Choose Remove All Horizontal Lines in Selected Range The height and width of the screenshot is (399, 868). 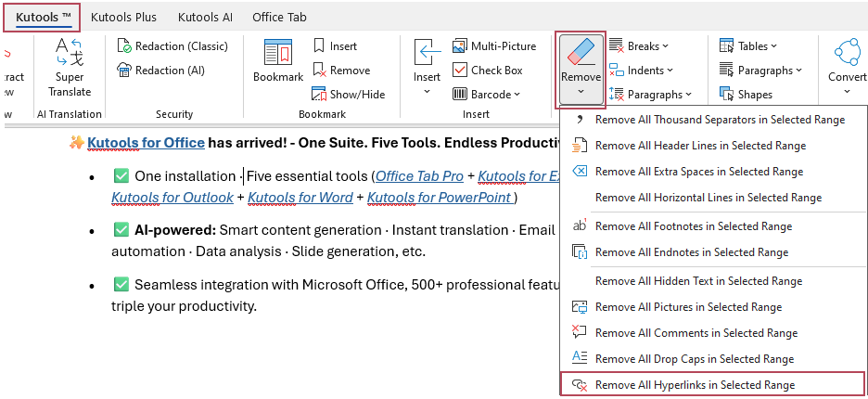click(713, 198)
